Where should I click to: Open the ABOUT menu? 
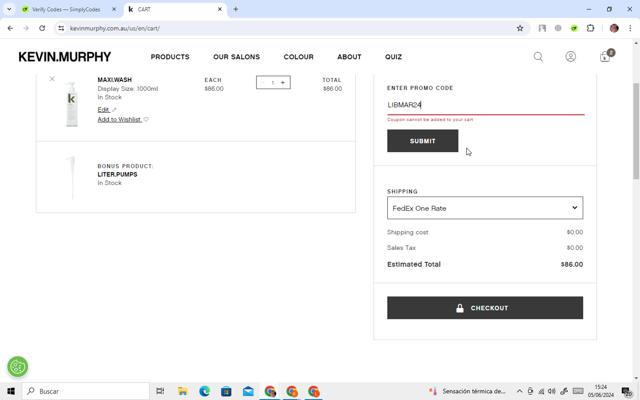point(349,57)
